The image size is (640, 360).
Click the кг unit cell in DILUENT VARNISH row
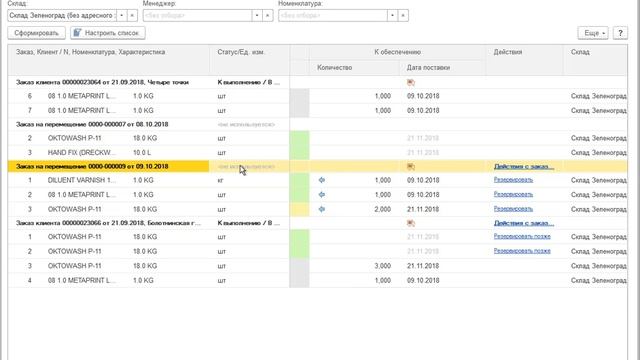click(220, 180)
